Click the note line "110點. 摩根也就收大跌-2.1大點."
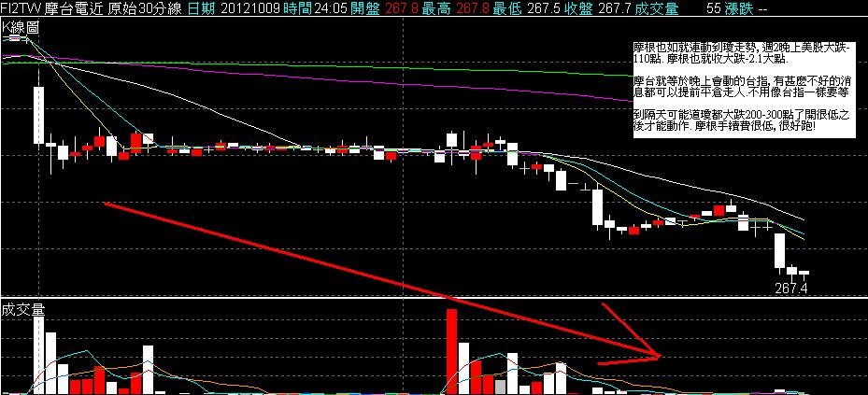868x395 pixels. [x=711, y=59]
